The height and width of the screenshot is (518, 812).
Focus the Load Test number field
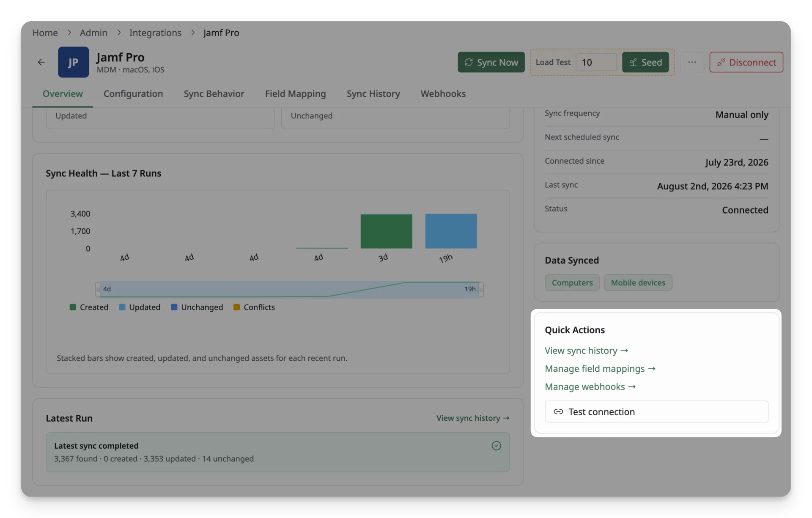click(596, 62)
